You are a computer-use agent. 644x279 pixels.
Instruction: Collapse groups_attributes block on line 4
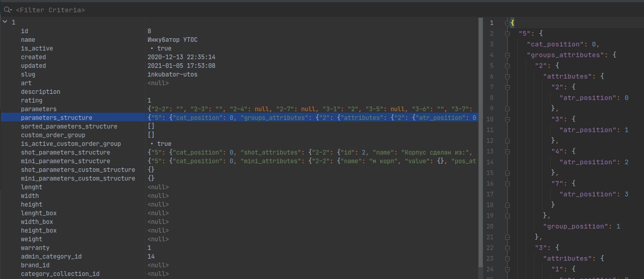click(507, 55)
